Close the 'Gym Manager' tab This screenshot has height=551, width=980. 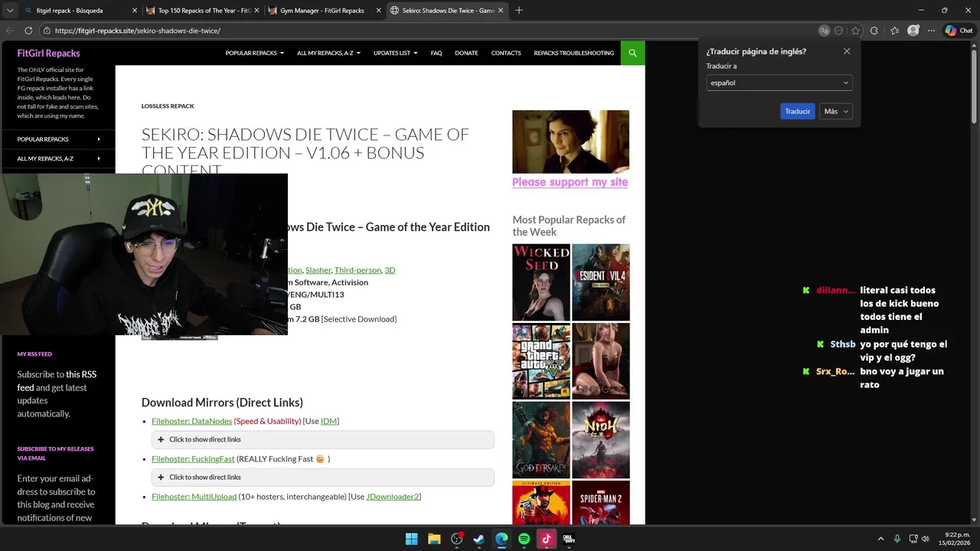click(x=378, y=11)
